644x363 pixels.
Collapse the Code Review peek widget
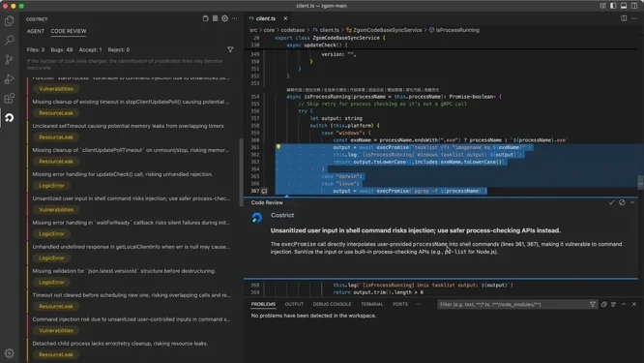pyautogui.click(x=632, y=202)
